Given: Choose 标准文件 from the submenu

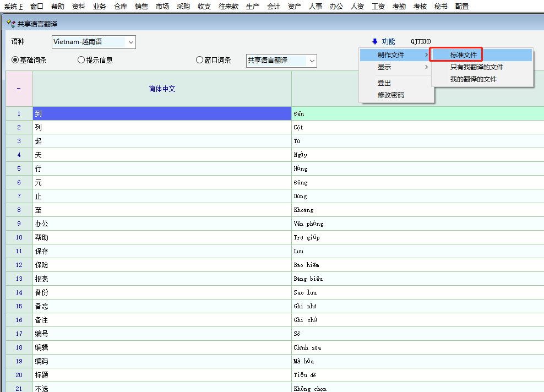Looking at the screenshot, I should coord(463,55).
